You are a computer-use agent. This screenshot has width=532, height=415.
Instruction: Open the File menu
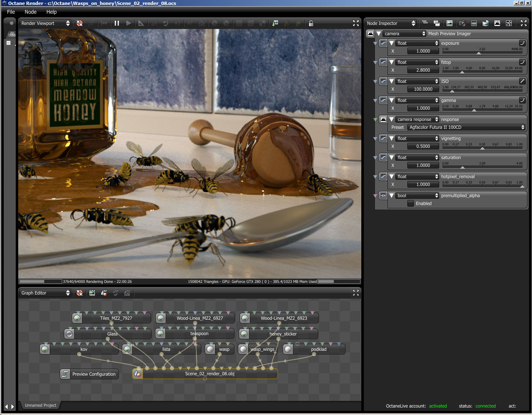(11, 12)
